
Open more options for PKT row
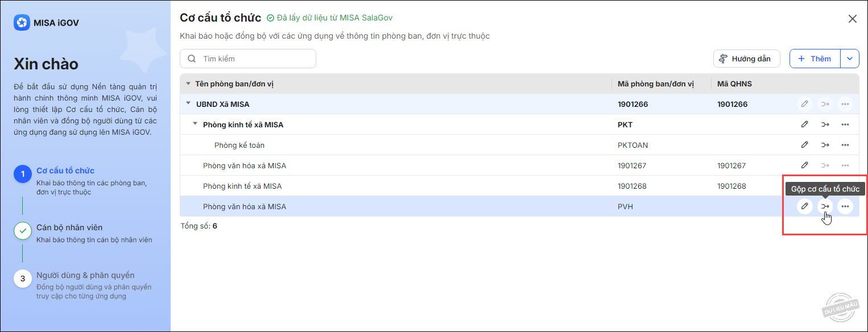tap(845, 125)
